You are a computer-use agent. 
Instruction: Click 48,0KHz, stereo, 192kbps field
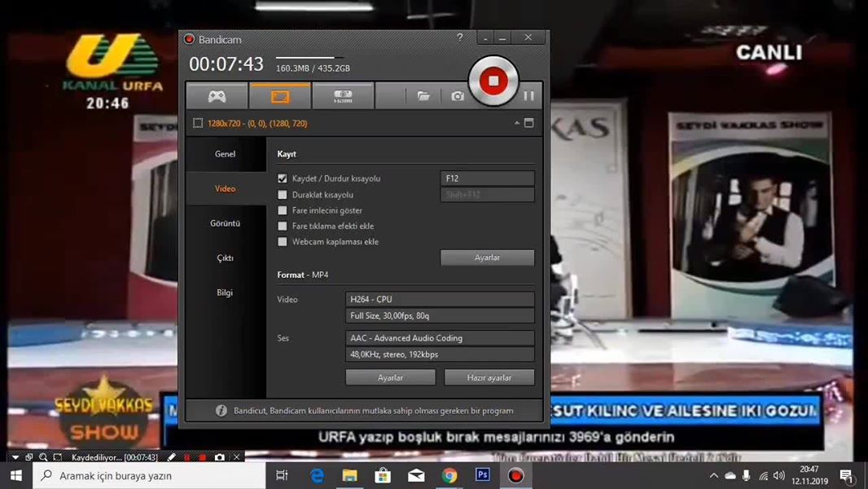(x=440, y=355)
